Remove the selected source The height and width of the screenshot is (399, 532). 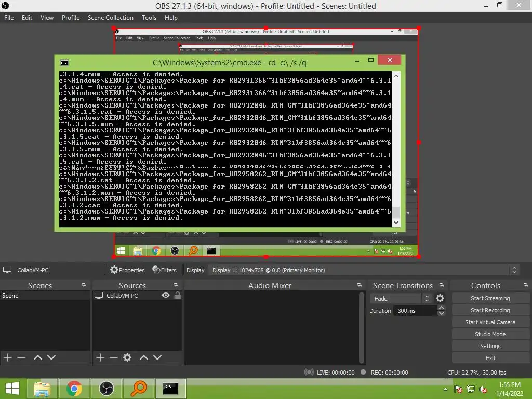pyautogui.click(x=114, y=357)
